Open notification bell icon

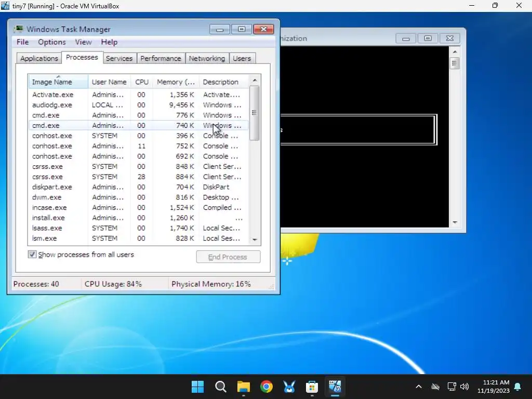tap(518, 387)
